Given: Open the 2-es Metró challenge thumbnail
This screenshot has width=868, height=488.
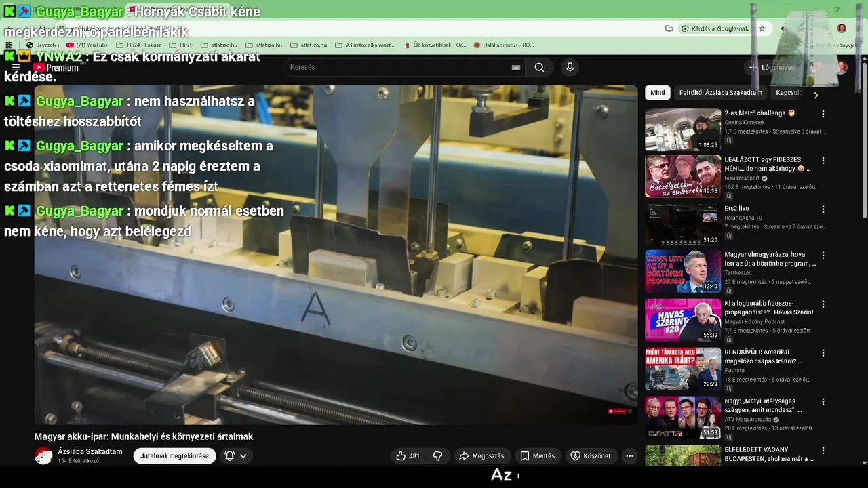Looking at the screenshot, I should click(683, 129).
